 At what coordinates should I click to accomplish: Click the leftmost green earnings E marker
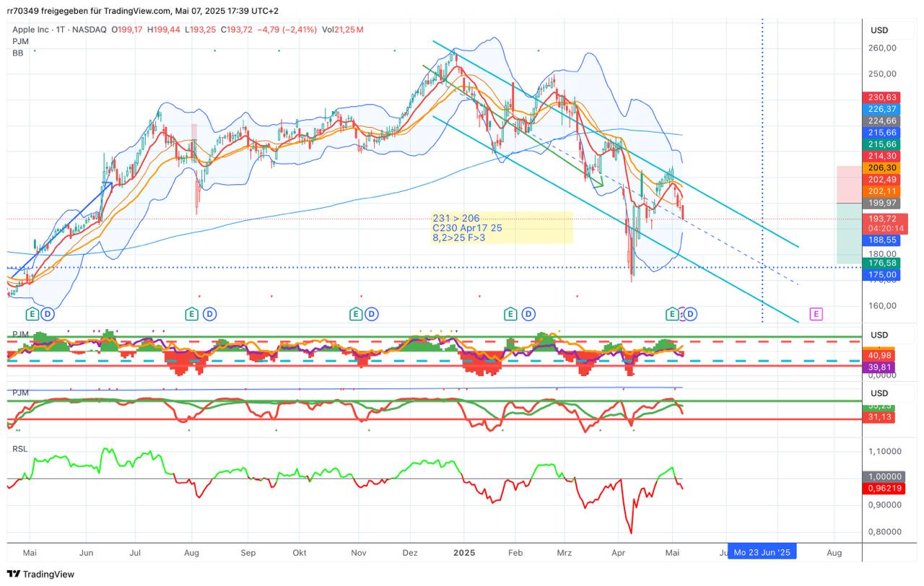32,314
